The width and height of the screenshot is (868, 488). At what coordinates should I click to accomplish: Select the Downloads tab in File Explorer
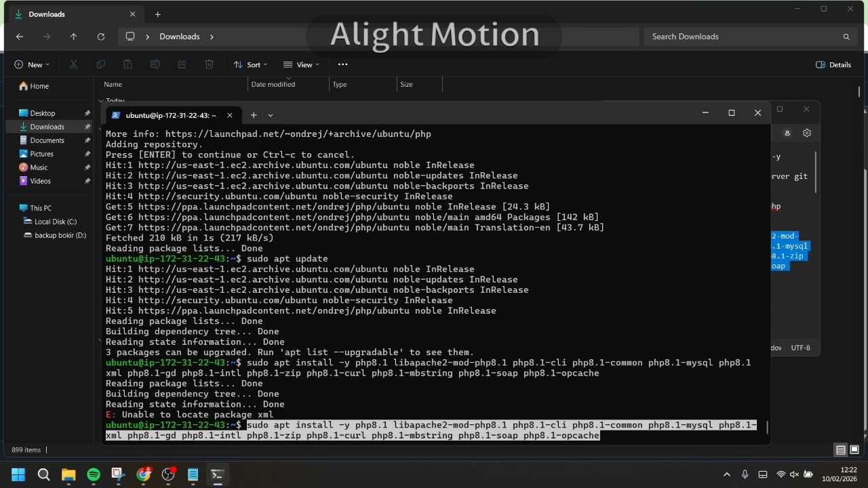pyautogui.click(x=75, y=14)
